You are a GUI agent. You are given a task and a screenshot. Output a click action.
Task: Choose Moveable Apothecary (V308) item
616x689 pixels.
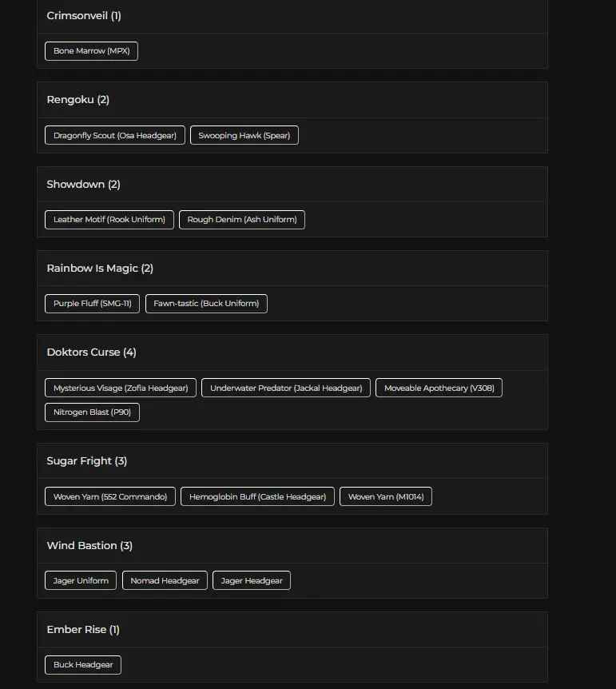click(x=439, y=388)
